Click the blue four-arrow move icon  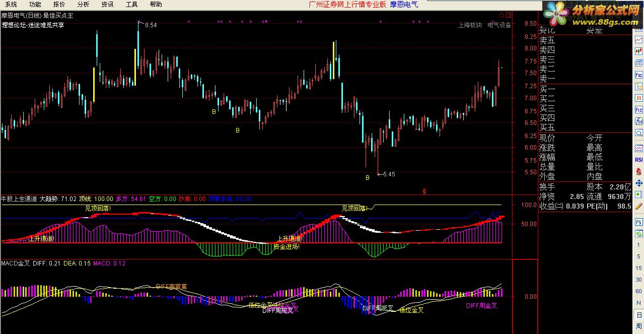tap(638, 183)
